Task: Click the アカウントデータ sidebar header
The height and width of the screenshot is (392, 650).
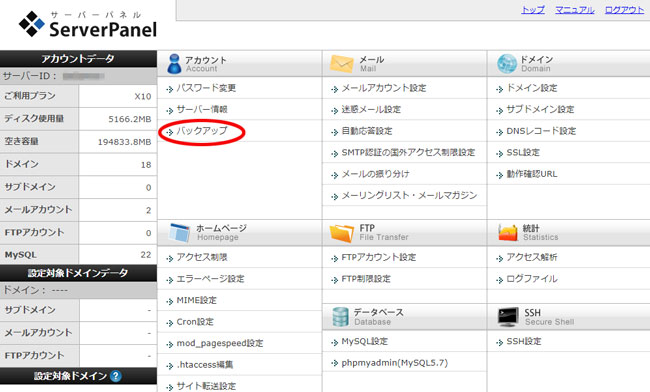Action: (78, 59)
